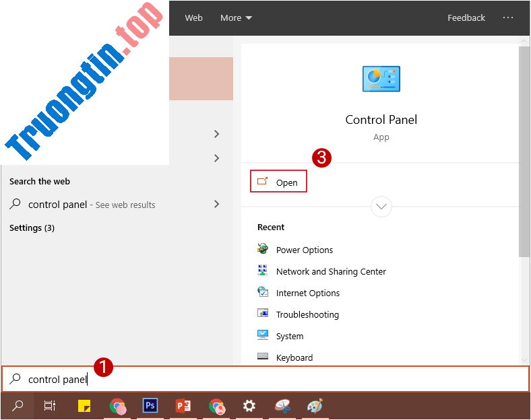Expand more actions chevron below Open

381,206
